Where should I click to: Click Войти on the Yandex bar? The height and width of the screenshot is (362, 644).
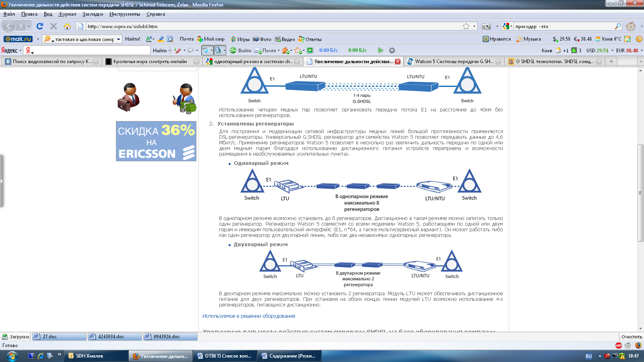(x=241, y=50)
